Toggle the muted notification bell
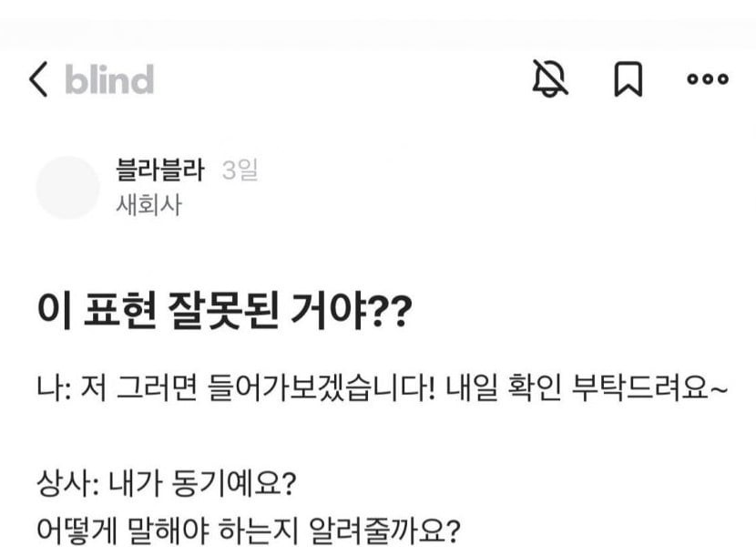The width and height of the screenshot is (756, 547). point(550,80)
